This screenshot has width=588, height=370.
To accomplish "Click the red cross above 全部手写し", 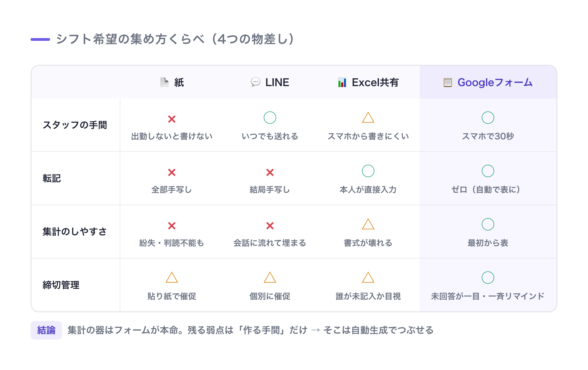I will point(172,172).
